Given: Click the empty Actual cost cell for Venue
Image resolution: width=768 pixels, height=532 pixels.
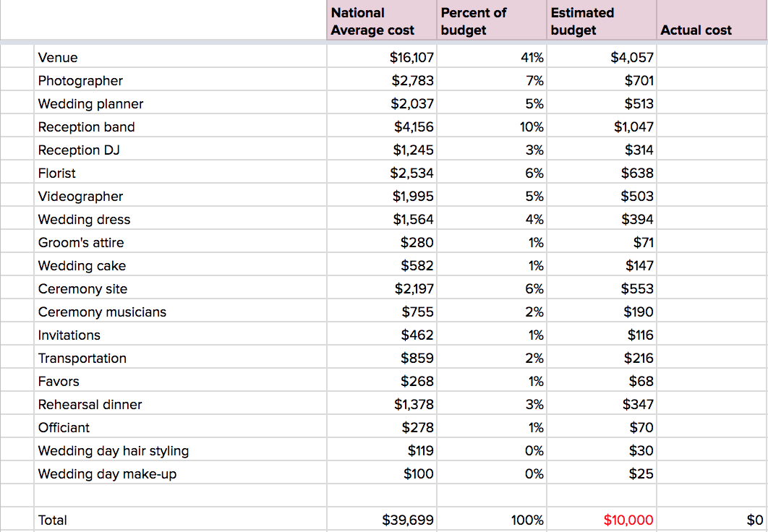Looking at the screenshot, I should (x=712, y=58).
